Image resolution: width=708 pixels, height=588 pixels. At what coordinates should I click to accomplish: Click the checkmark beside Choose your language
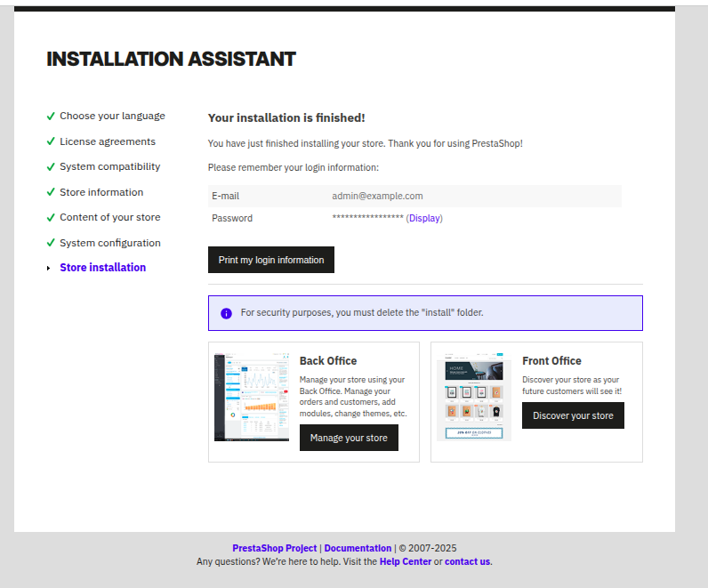51,116
